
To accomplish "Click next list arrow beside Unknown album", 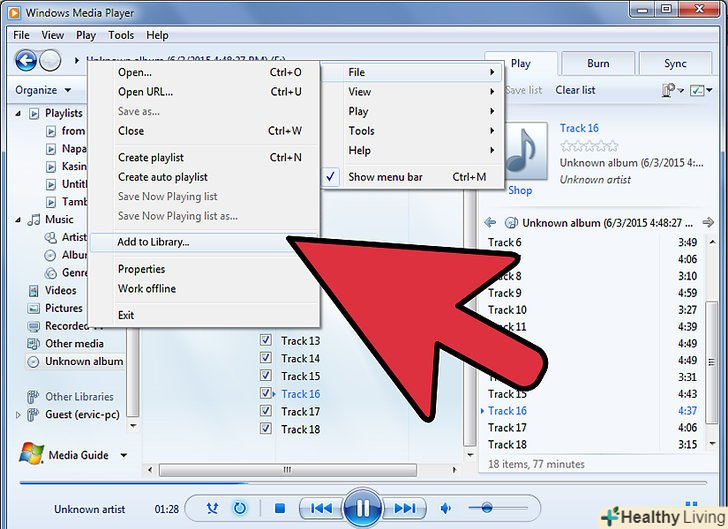I will pyautogui.click(x=708, y=222).
